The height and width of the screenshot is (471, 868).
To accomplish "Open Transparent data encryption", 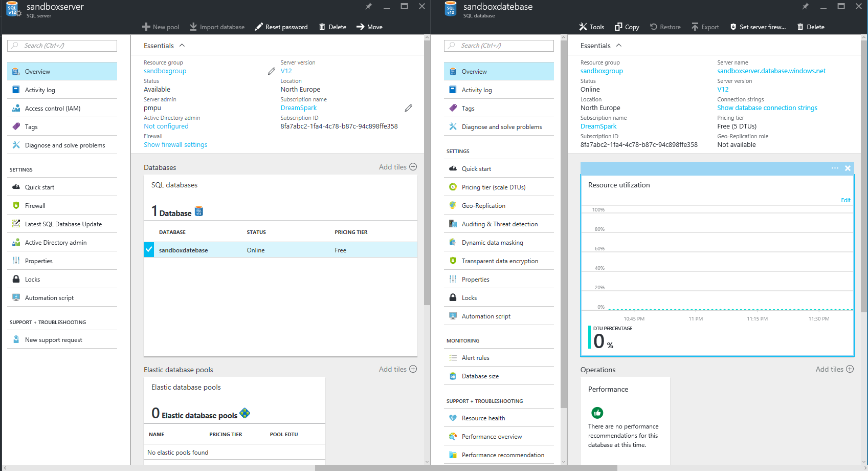I will click(x=499, y=261).
